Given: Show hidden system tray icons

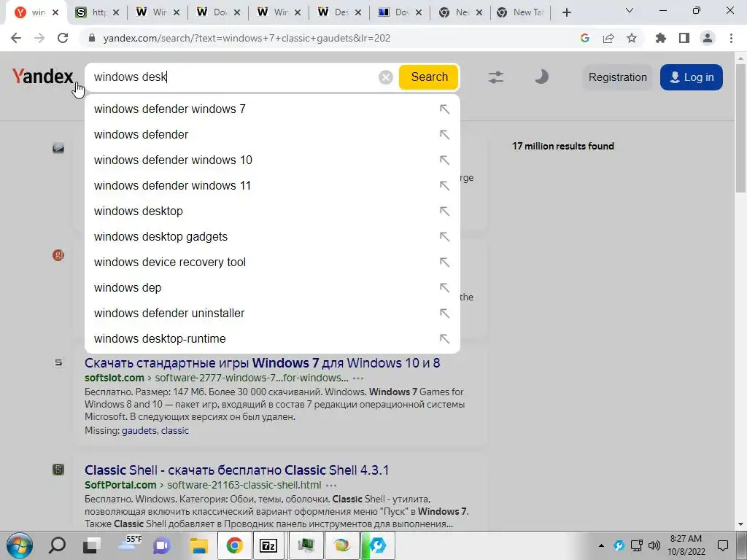Looking at the screenshot, I should point(601,545).
